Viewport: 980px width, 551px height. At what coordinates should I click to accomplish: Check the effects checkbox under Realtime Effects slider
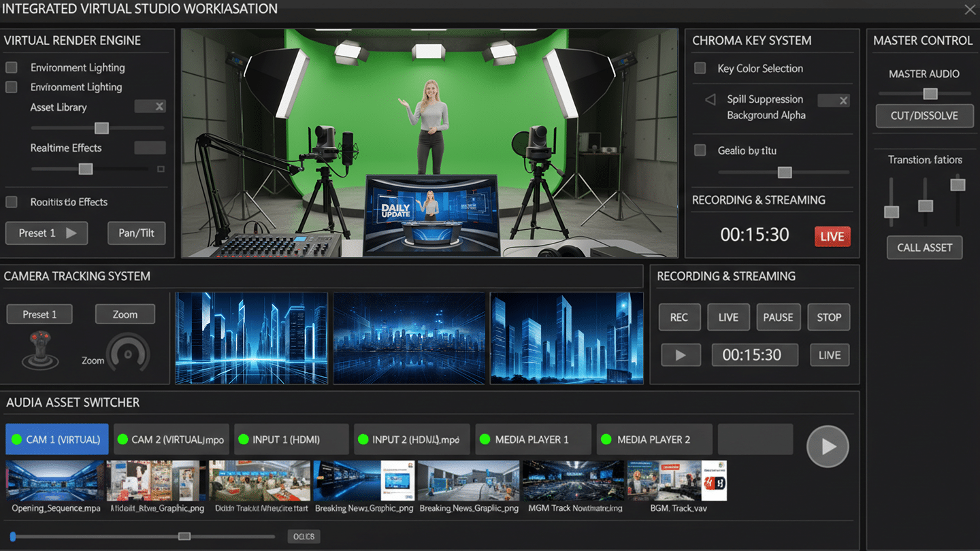tap(161, 168)
